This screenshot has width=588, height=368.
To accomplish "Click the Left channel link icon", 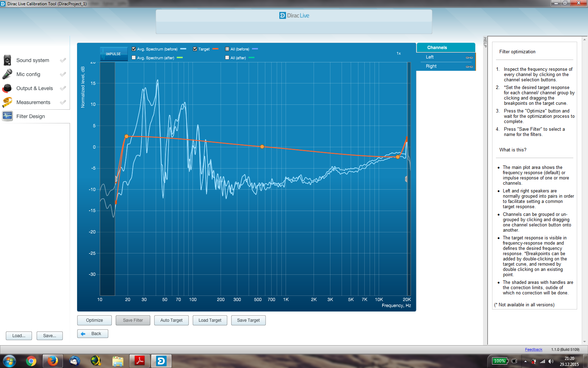I will coord(469,57).
